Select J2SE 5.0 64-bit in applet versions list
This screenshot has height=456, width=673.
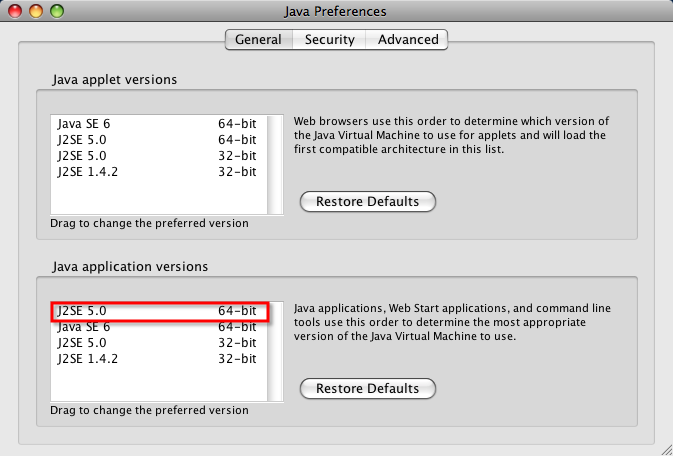pyautogui.click(x=159, y=140)
